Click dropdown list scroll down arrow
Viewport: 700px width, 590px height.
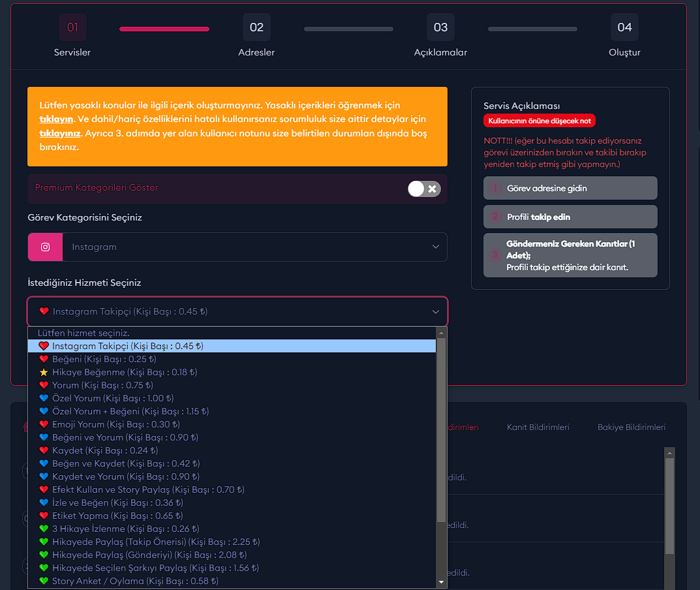click(x=441, y=582)
